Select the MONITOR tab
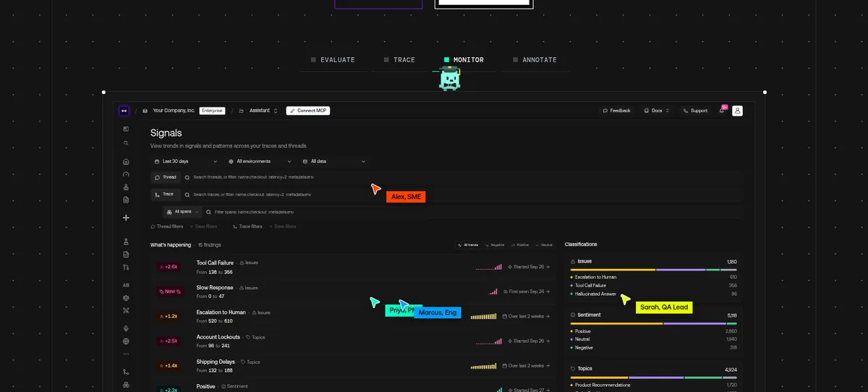 [464, 60]
